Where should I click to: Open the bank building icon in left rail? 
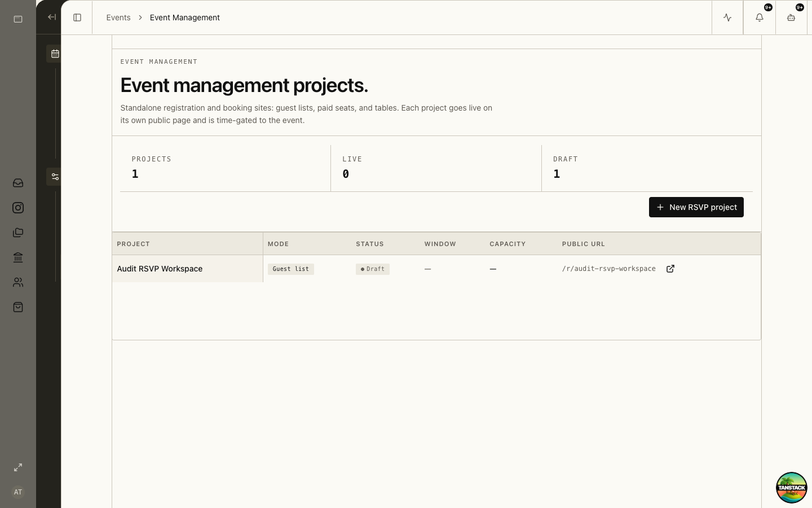tap(18, 257)
